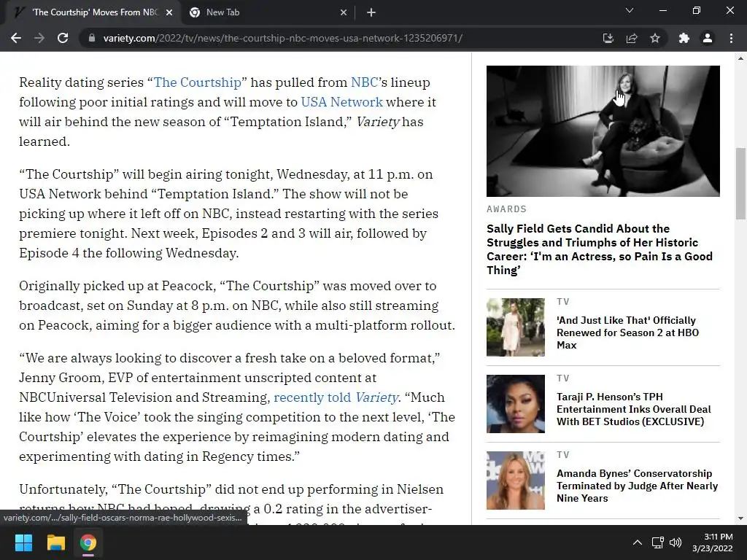Screen dimensions: 747x560
Task: Click TV label above 'And Just Like That'
Action: [x=562, y=301]
